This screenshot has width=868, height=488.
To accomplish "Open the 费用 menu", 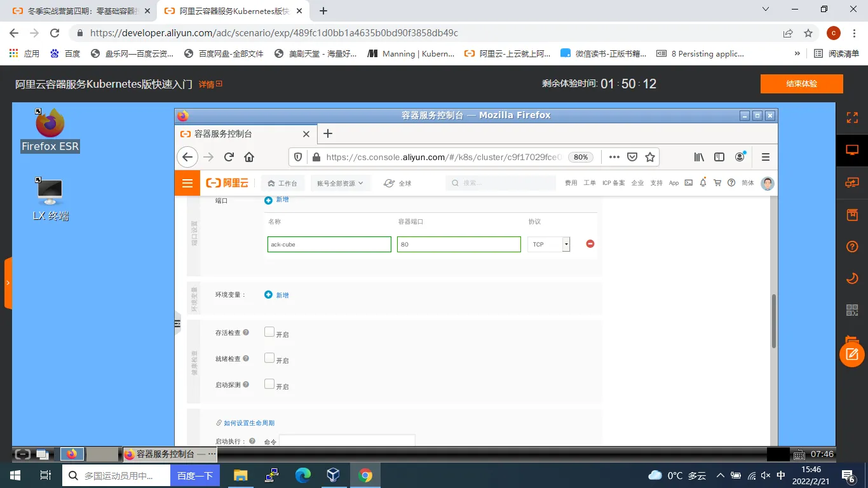I will (571, 183).
